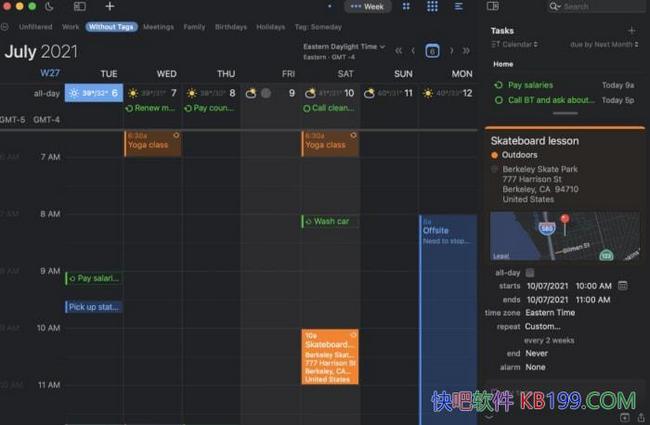
Task: Click the Week view button
Action: click(368, 6)
